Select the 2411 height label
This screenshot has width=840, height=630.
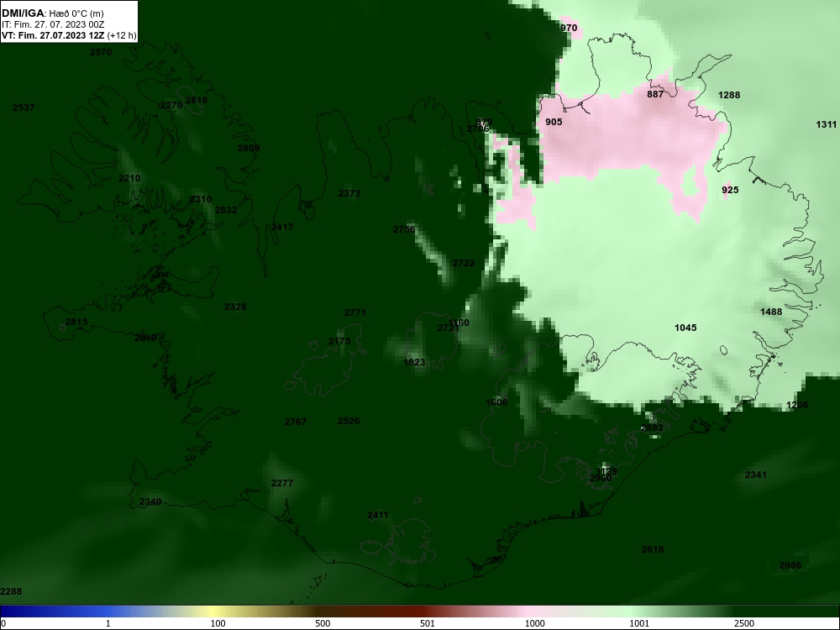click(x=378, y=516)
